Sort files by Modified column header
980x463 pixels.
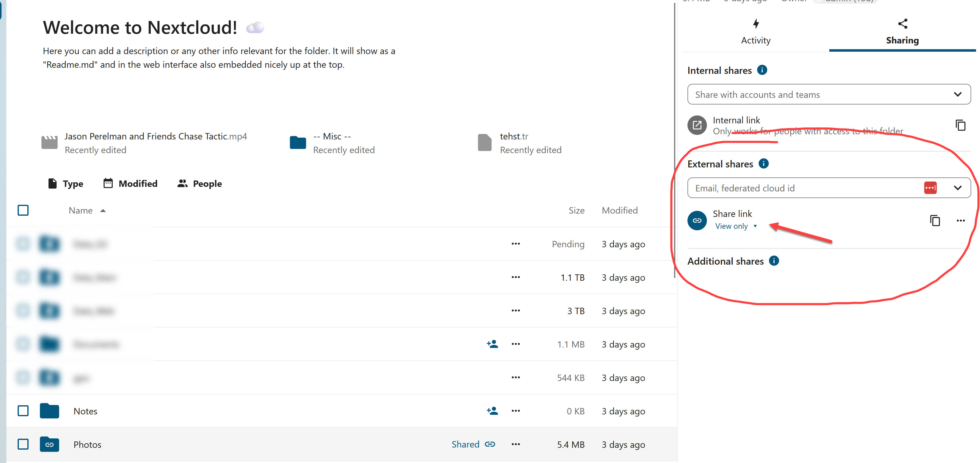pyautogui.click(x=619, y=210)
